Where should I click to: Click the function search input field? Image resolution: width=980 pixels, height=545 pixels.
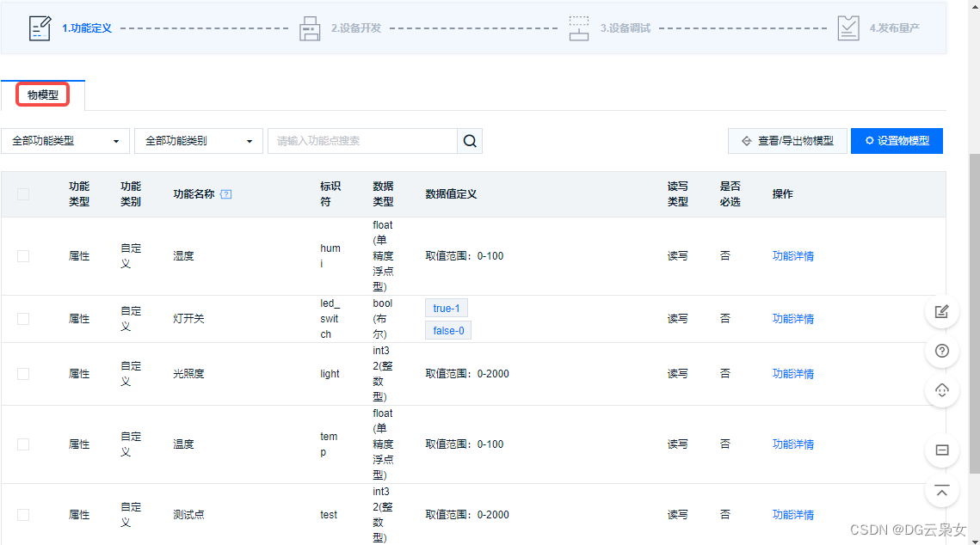362,141
